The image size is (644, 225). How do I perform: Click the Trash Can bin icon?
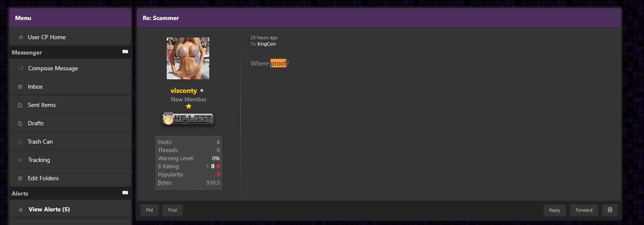pos(20,142)
